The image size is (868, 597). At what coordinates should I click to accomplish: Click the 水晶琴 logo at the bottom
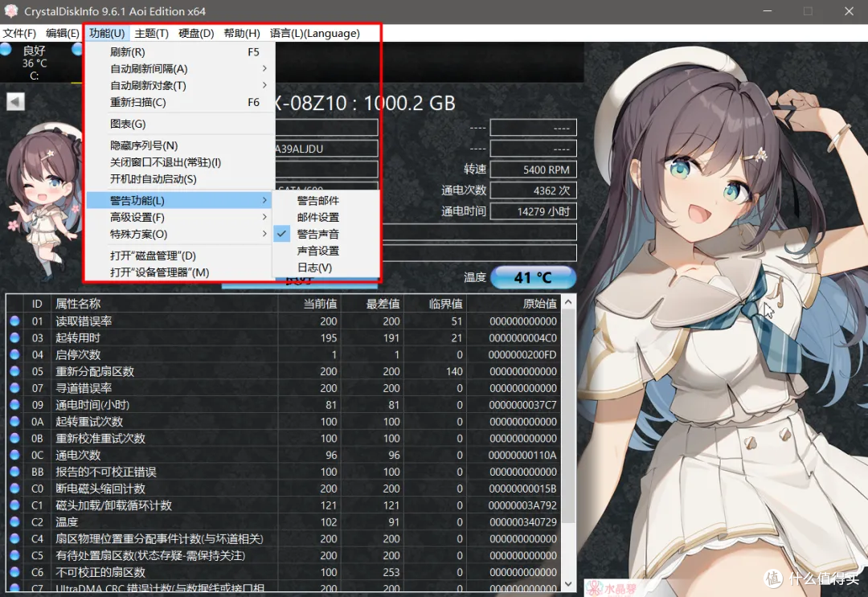pyautogui.click(x=612, y=588)
